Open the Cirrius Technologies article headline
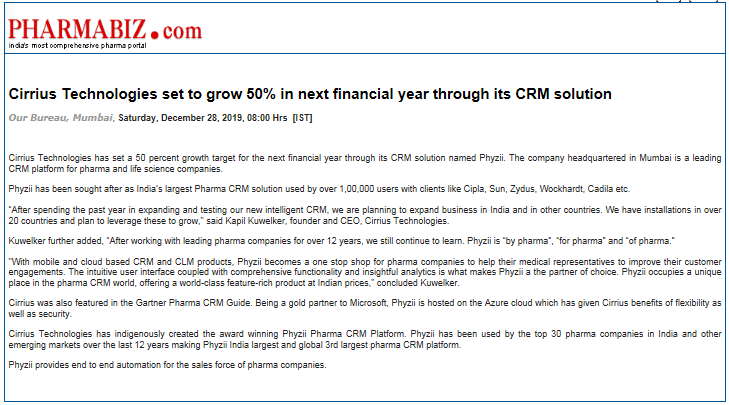729x405 pixels. tap(310, 94)
